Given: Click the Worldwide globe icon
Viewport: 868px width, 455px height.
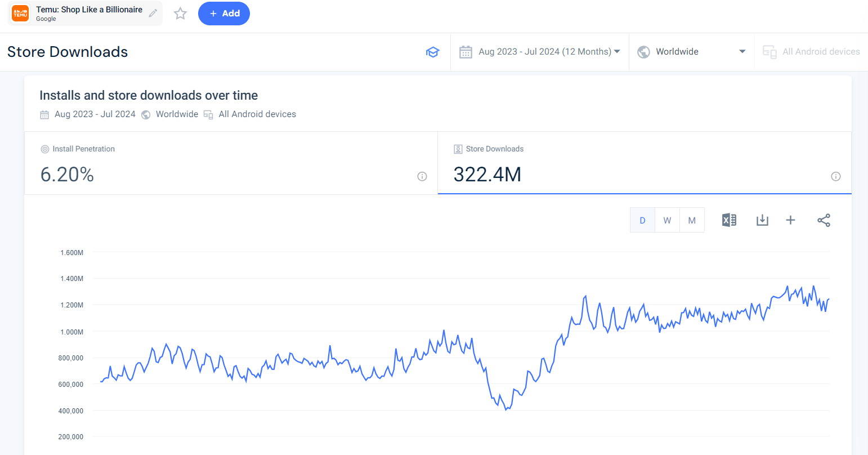Looking at the screenshot, I should pyautogui.click(x=643, y=51).
